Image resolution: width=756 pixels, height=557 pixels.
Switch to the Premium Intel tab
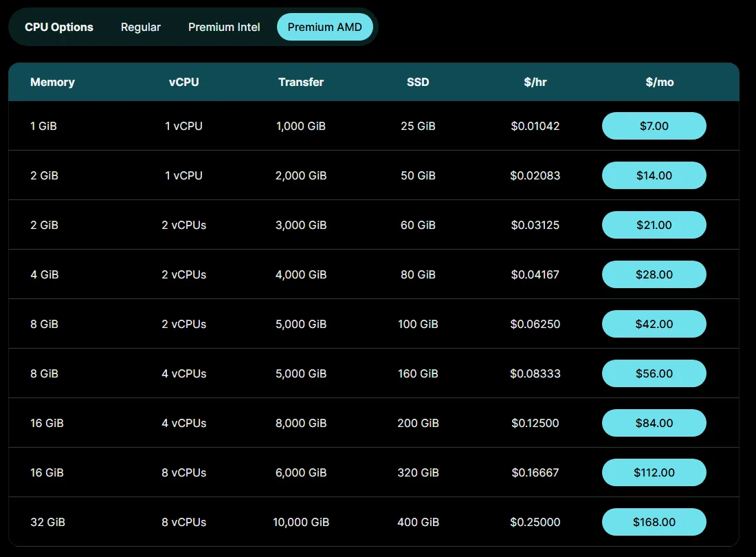(x=224, y=27)
